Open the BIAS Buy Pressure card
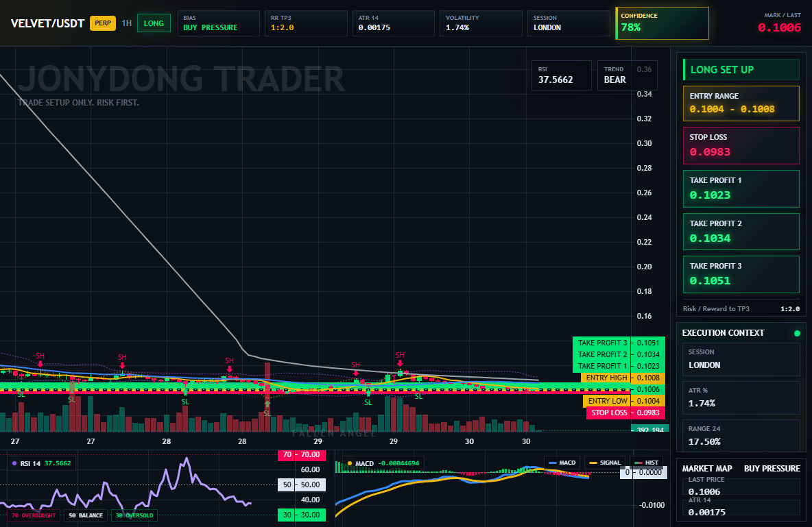 pyautogui.click(x=219, y=23)
